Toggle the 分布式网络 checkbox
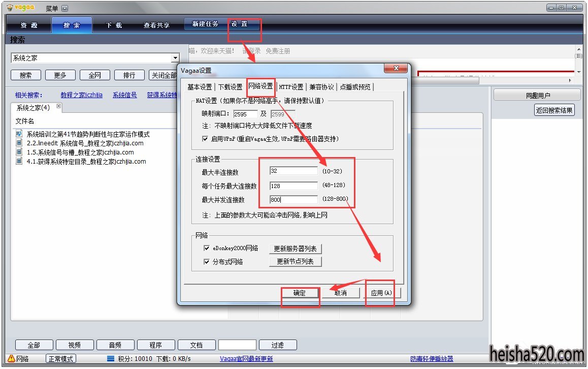Viewport: 588px width, 369px height. 206,262
